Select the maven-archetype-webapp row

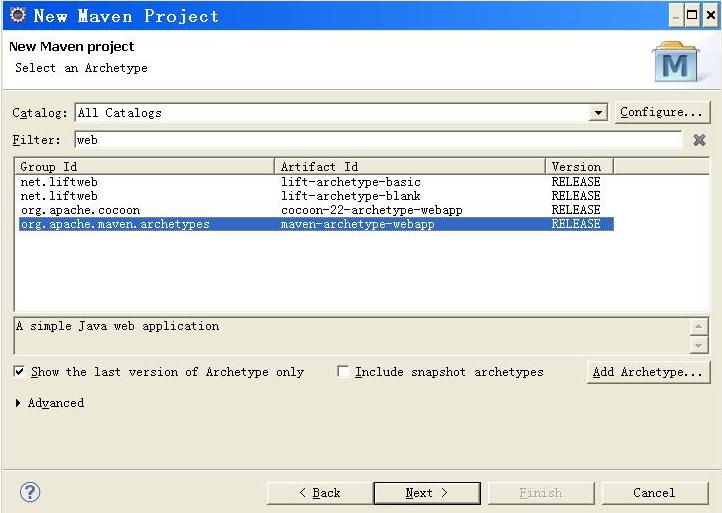coord(316,224)
